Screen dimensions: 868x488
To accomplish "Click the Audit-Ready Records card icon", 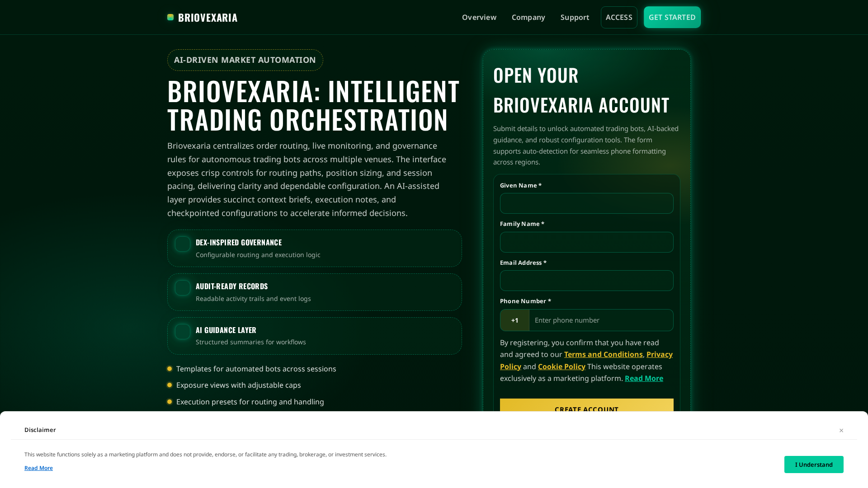I will (183, 288).
